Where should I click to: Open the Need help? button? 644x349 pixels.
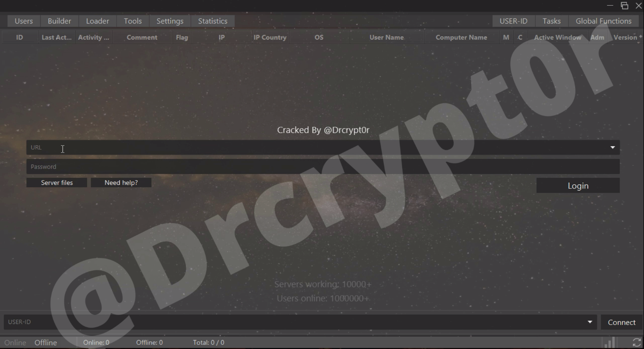121,183
